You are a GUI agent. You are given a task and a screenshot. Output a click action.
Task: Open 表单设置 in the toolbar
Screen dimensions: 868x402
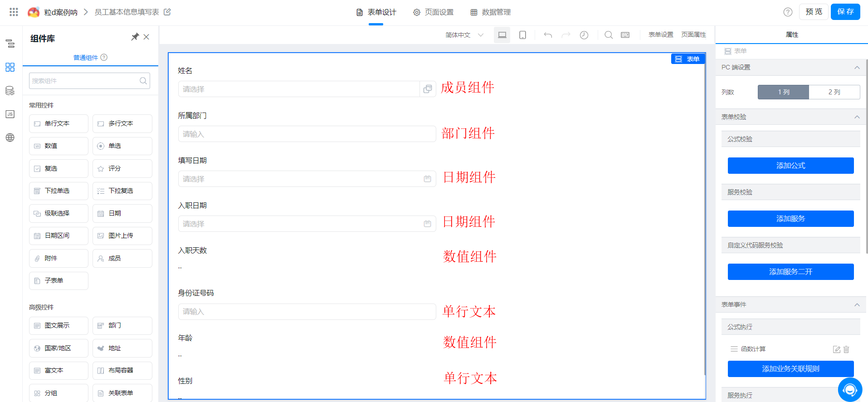pyautogui.click(x=661, y=35)
